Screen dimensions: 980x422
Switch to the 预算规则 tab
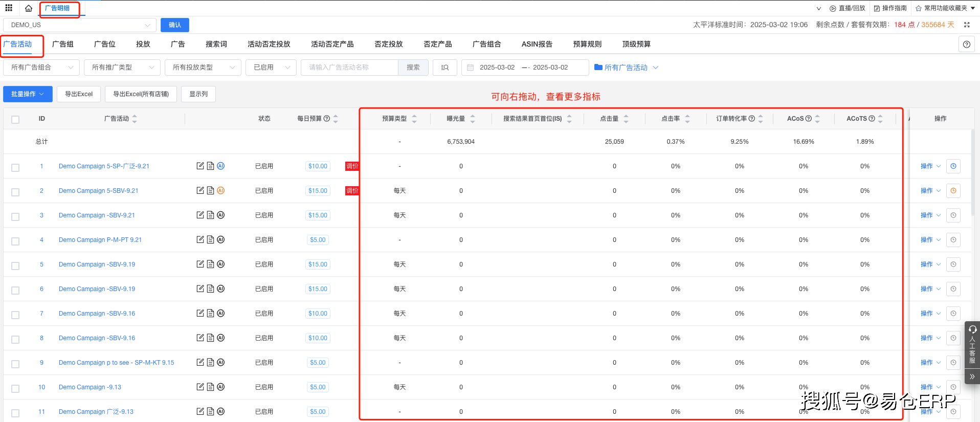click(587, 45)
